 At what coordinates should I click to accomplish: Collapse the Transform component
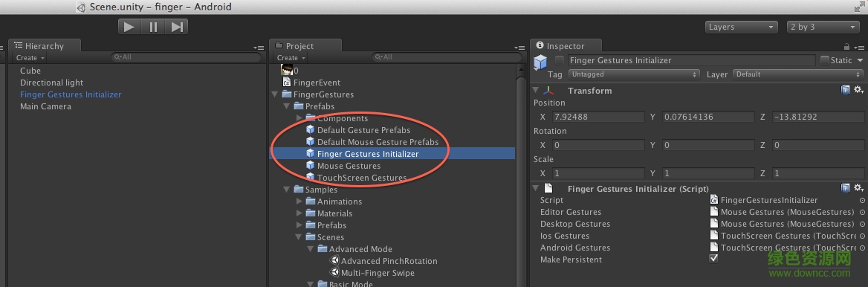click(x=535, y=90)
